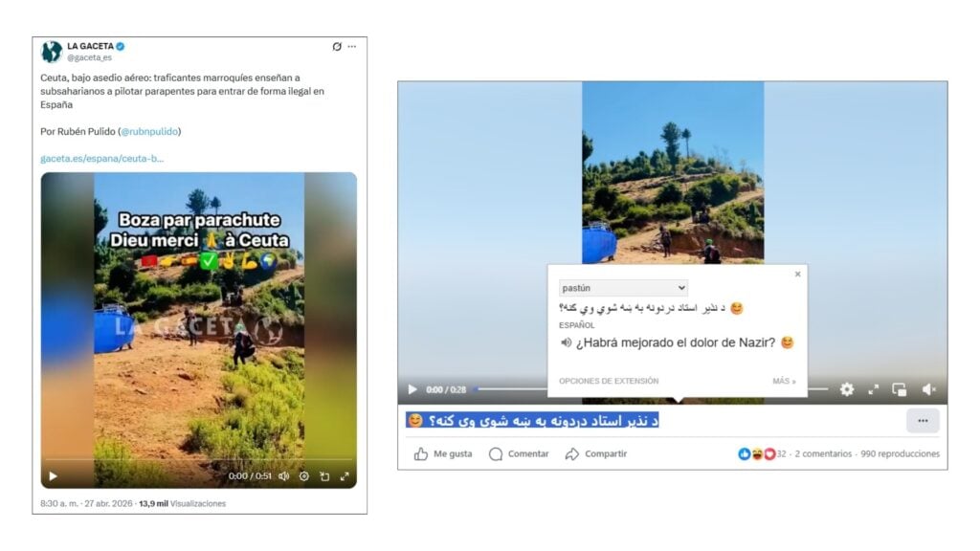This screenshot has height=551, width=980.
Task: Play the Facebook video
Action: pos(412,389)
